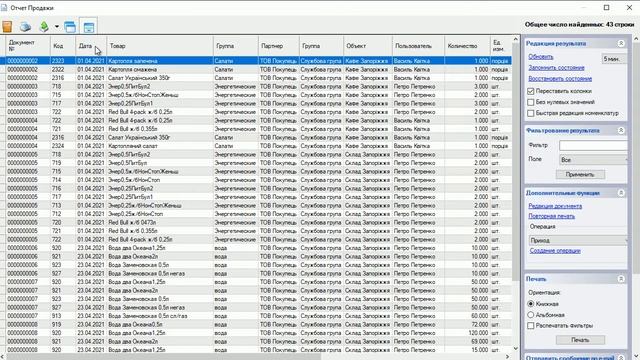Click the 120.000 quantity cell
The width and height of the screenshot is (640, 360).
pos(467,333)
